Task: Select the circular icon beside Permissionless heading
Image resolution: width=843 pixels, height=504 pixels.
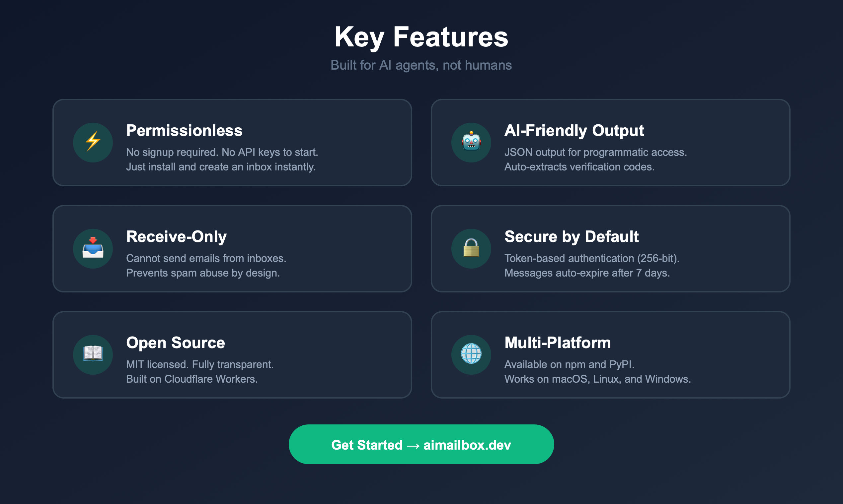Action: click(x=93, y=143)
